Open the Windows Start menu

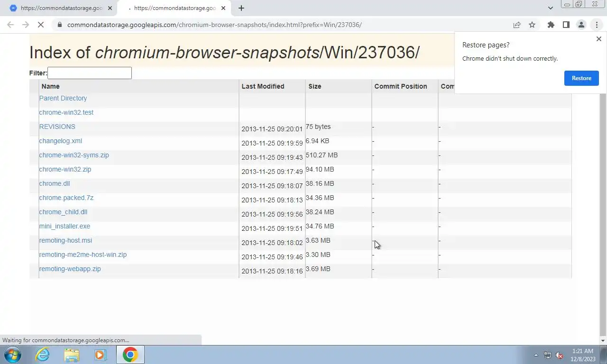tap(13, 355)
